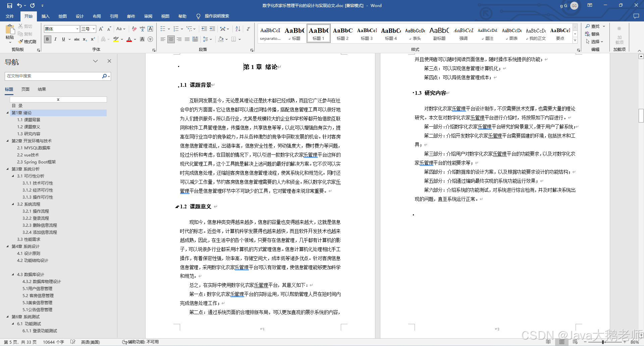Apply superscript formatting
The image size is (644, 346).
point(93,39)
